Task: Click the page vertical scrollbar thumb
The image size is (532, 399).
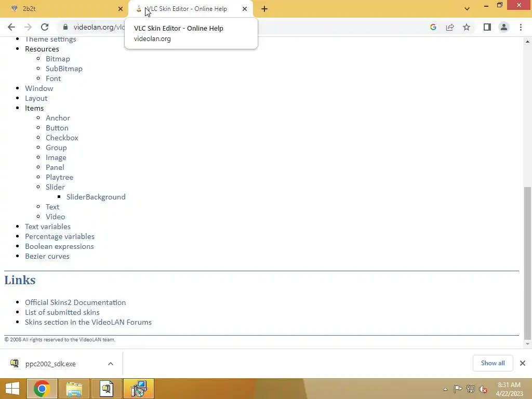Action: [x=527, y=263]
